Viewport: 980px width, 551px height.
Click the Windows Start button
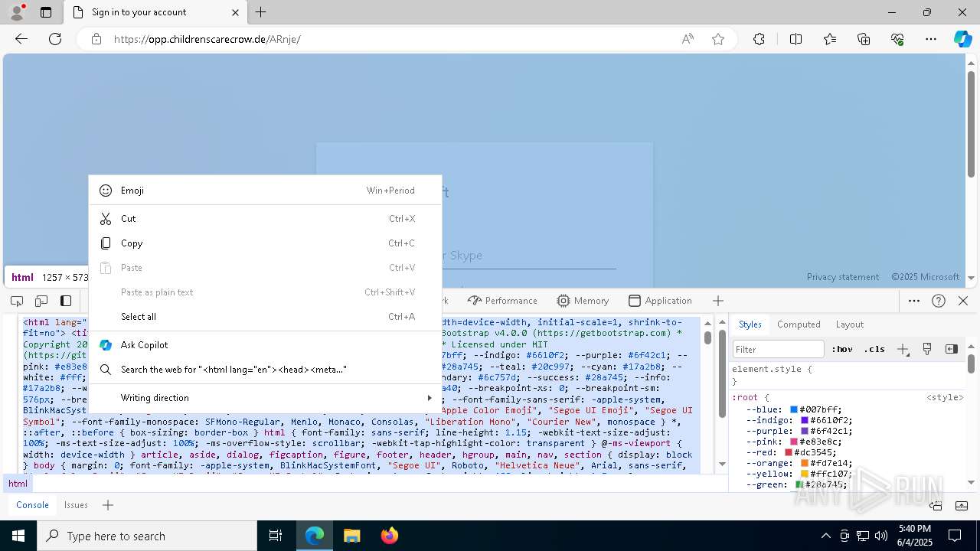(x=18, y=536)
